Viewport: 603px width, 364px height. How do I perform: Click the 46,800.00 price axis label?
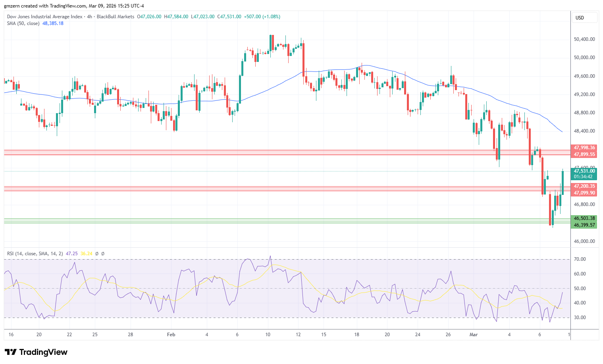pos(584,204)
